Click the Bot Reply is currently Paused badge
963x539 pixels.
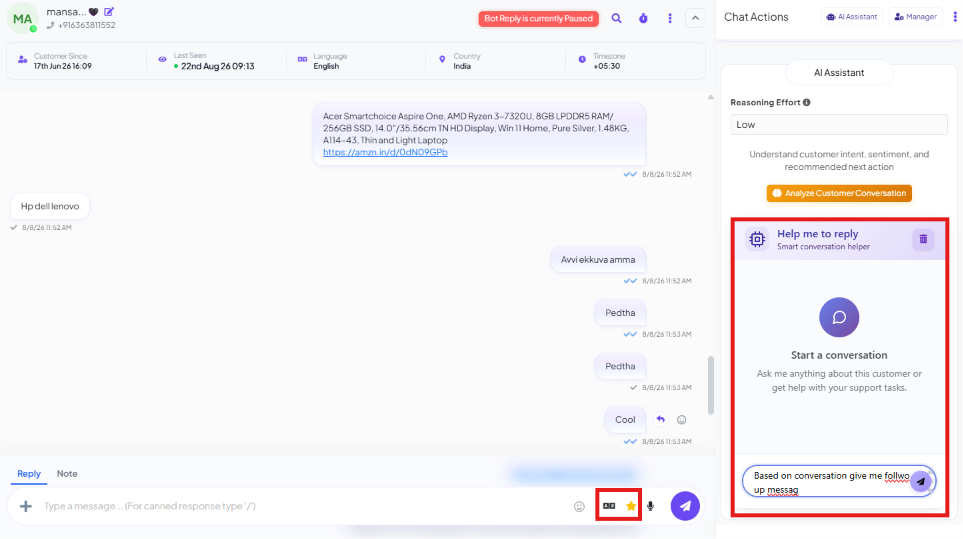tap(539, 18)
